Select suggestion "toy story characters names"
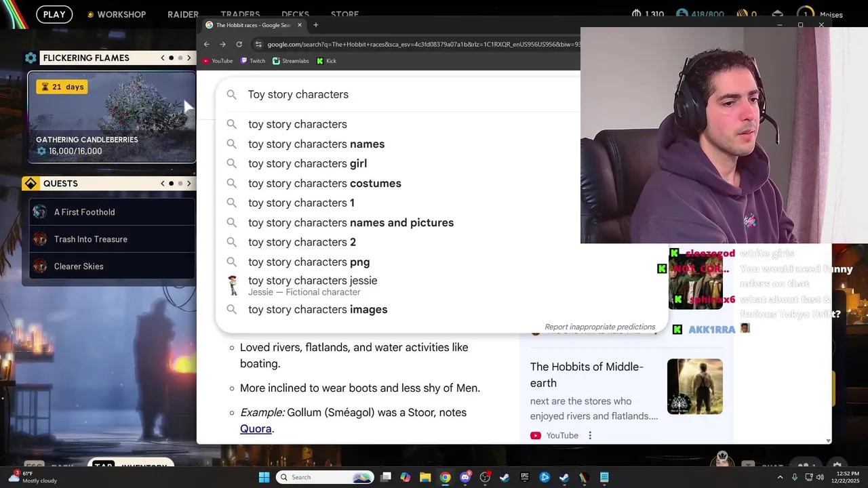868x488 pixels. tap(441, 144)
